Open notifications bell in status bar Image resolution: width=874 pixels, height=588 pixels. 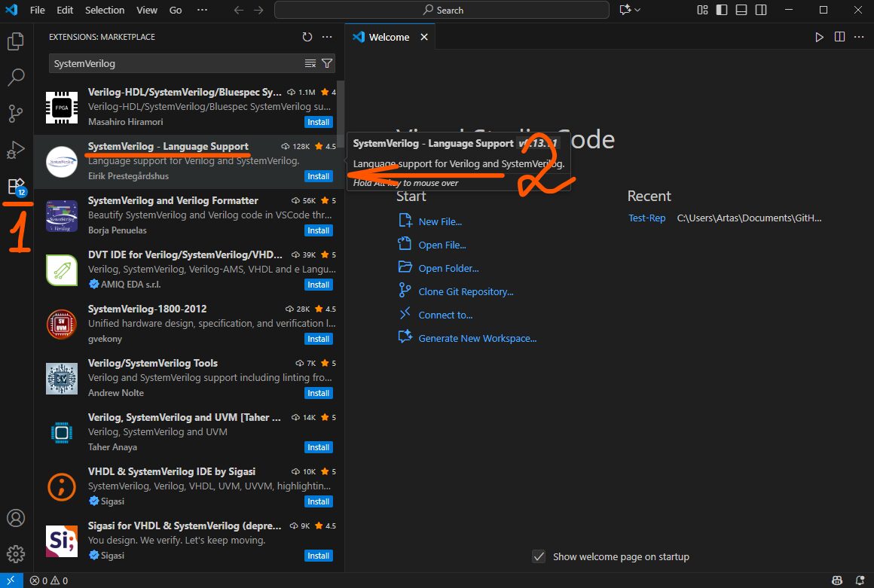tap(860, 580)
